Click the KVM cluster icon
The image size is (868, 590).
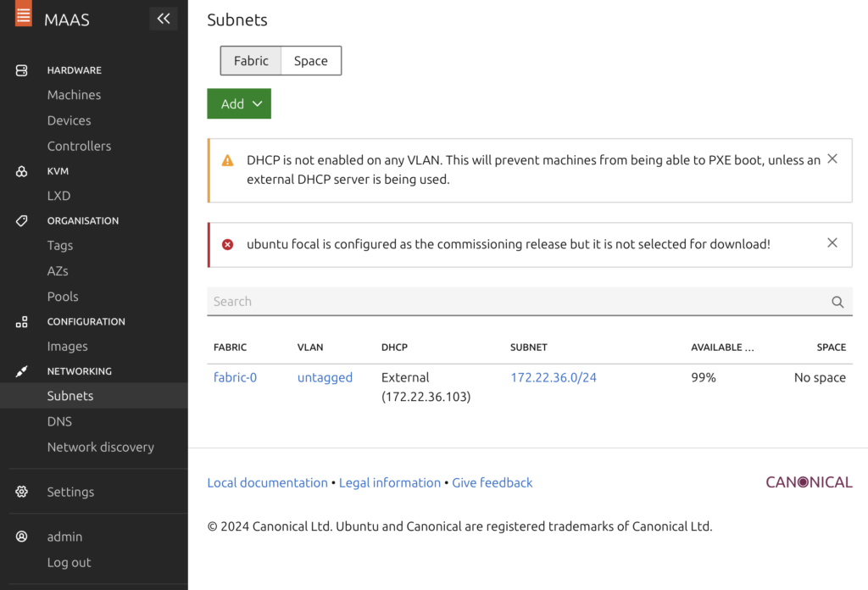pyautogui.click(x=21, y=171)
